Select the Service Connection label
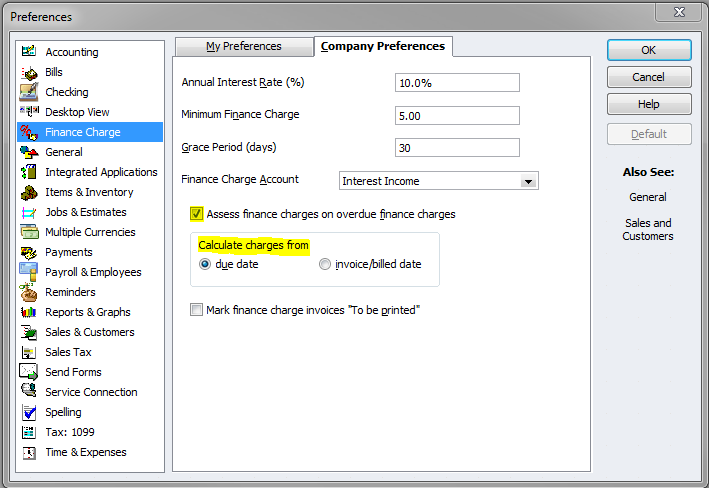Image resolution: width=709 pixels, height=488 pixels. click(91, 392)
